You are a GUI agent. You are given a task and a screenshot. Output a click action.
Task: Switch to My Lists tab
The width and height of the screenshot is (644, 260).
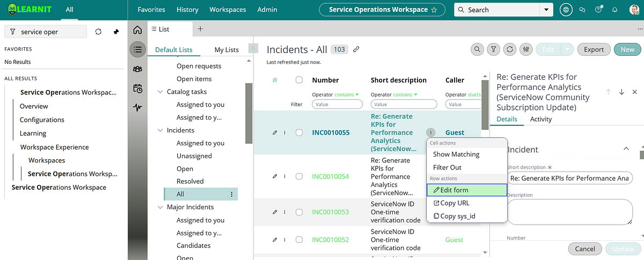[226, 49]
